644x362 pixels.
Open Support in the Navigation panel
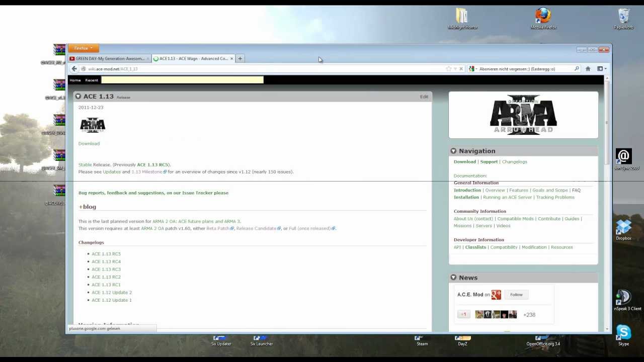coord(489,162)
